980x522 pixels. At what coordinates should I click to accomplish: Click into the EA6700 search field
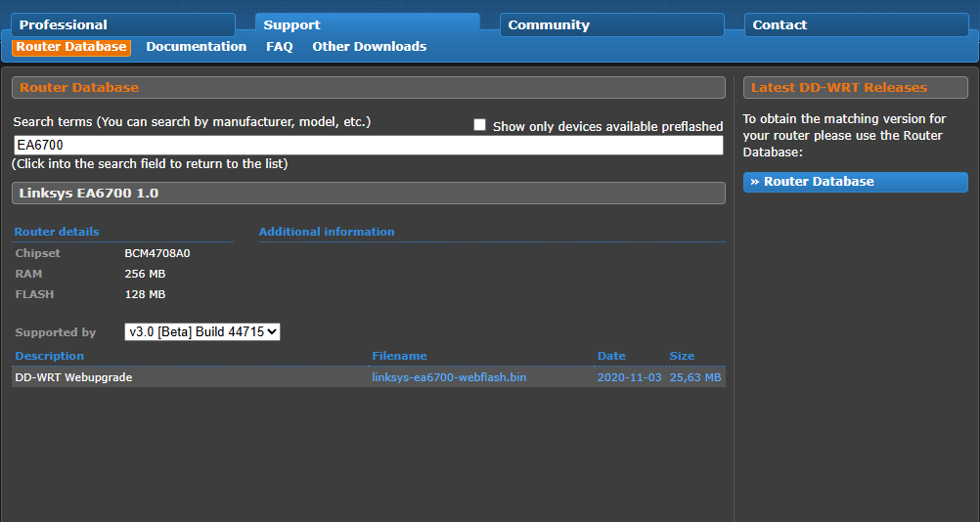[367, 145]
